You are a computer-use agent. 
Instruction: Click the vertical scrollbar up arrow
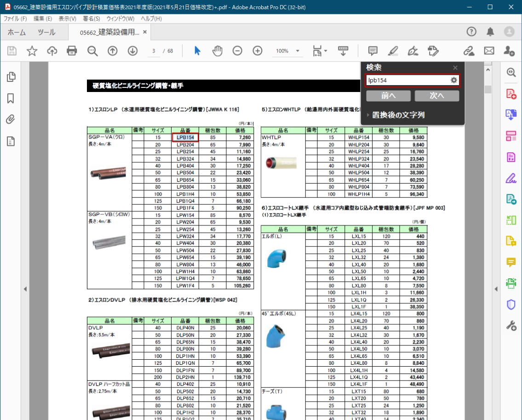pyautogui.click(x=488, y=69)
